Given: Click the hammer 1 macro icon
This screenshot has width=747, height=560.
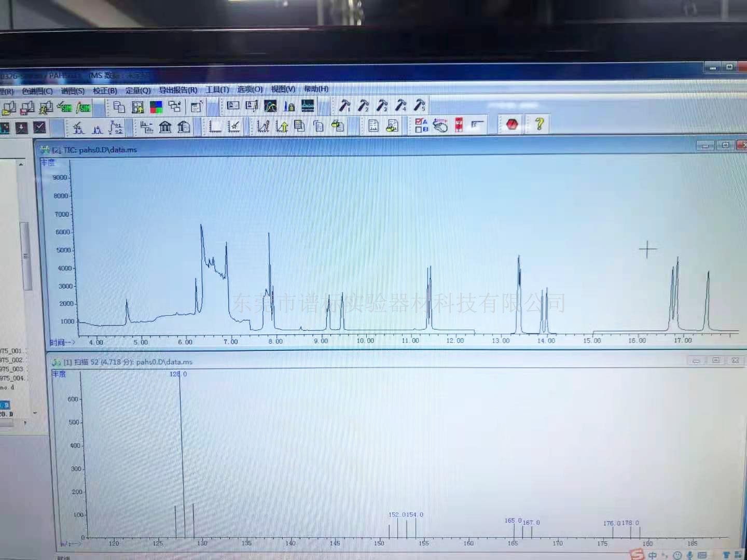Looking at the screenshot, I should pos(344,106).
